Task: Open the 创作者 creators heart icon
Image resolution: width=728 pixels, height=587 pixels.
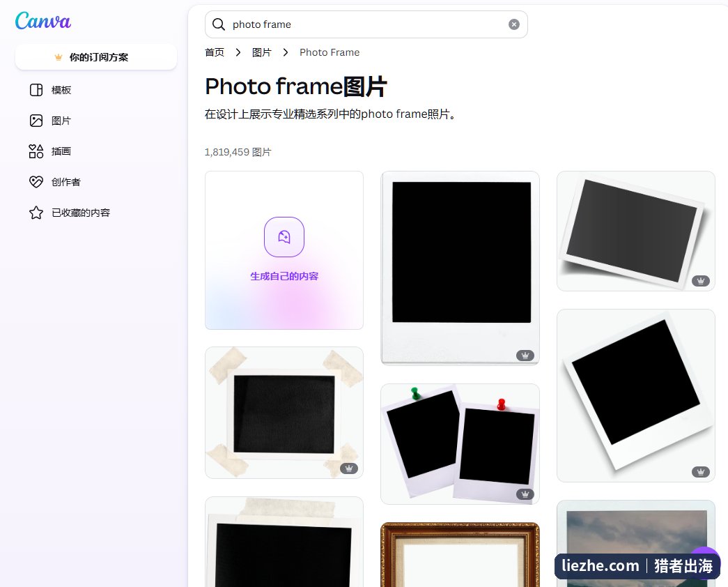Action: 36,182
